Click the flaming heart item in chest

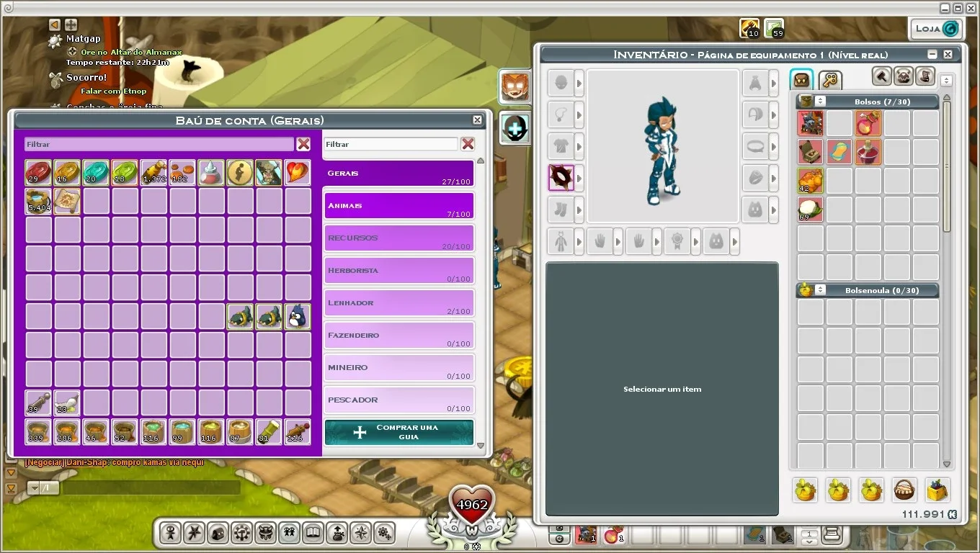[x=298, y=173]
